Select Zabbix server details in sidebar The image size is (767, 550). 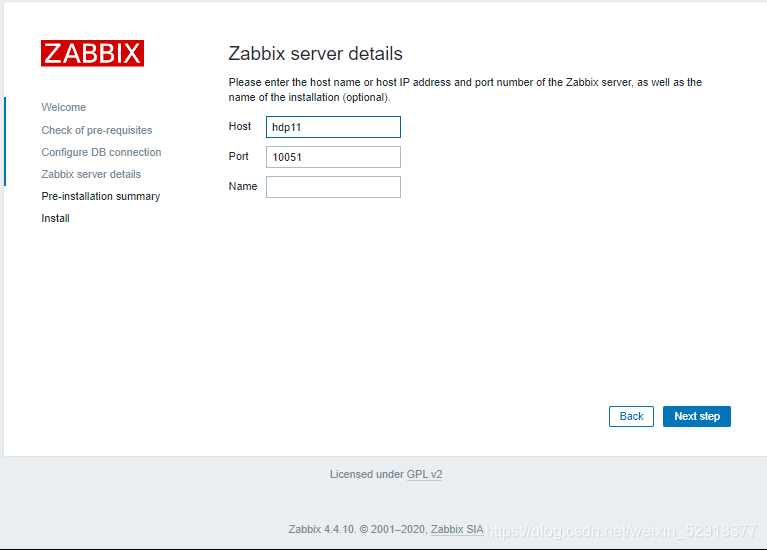click(x=91, y=174)
